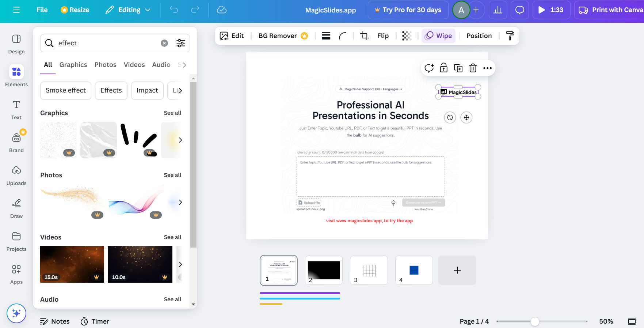
Task: Open the transparency checkerboard icon
Action: tap(407, 36)
